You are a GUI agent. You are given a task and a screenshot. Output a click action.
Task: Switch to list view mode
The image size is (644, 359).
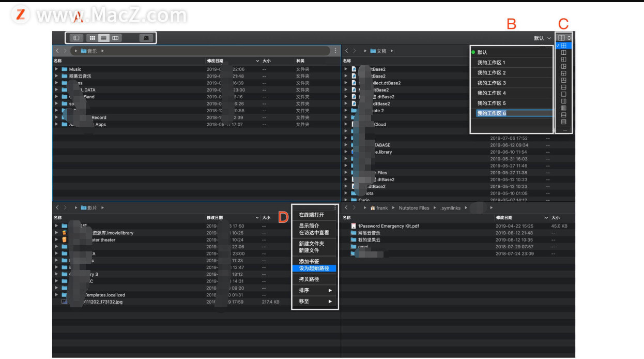click(104, 38)
